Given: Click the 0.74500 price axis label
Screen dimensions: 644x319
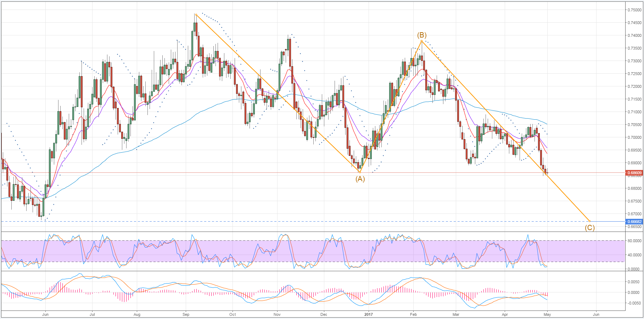Looking at the screenshot, I should tap(634, 23).
